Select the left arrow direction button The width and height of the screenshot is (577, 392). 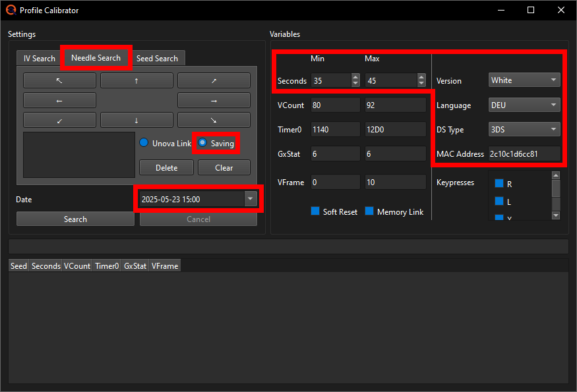pyautogui.click(x=59, y=99)
